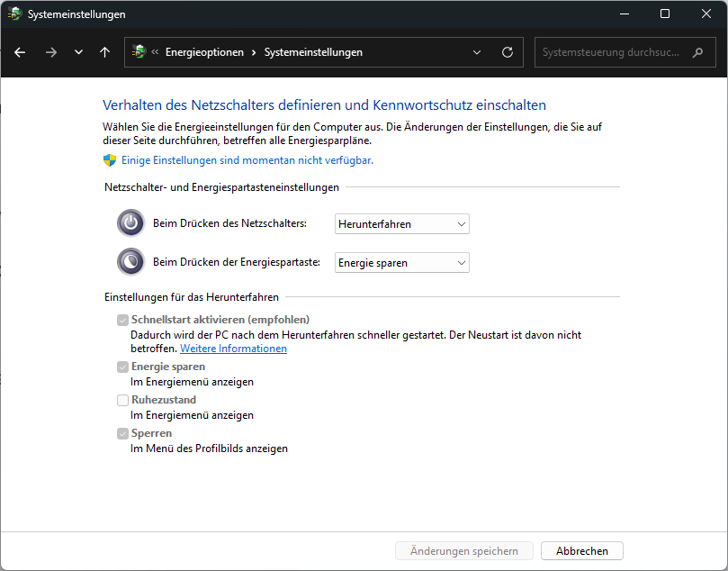Click the 'Beim Drücken des Netzschalters:' label
728x571 pixels.
(x=229, y=223)
